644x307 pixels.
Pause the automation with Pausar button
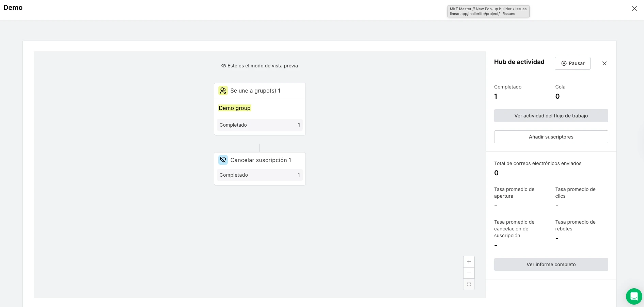pos(572,63)
